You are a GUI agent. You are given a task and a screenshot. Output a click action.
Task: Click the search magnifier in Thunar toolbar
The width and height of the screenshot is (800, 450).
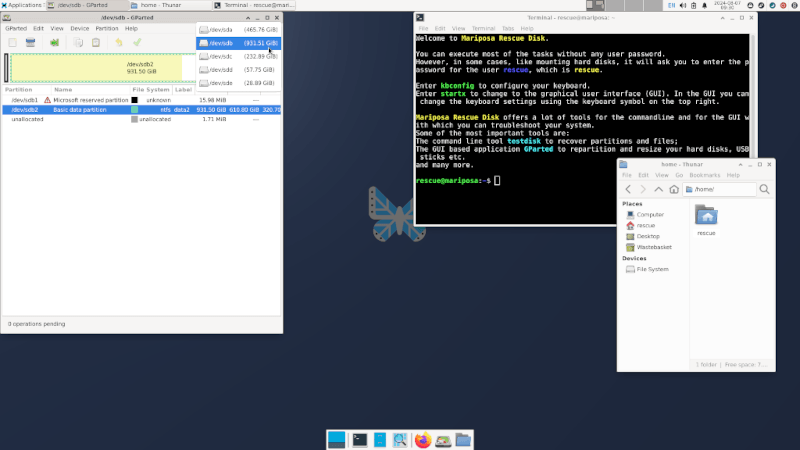[x=765, y=189]
